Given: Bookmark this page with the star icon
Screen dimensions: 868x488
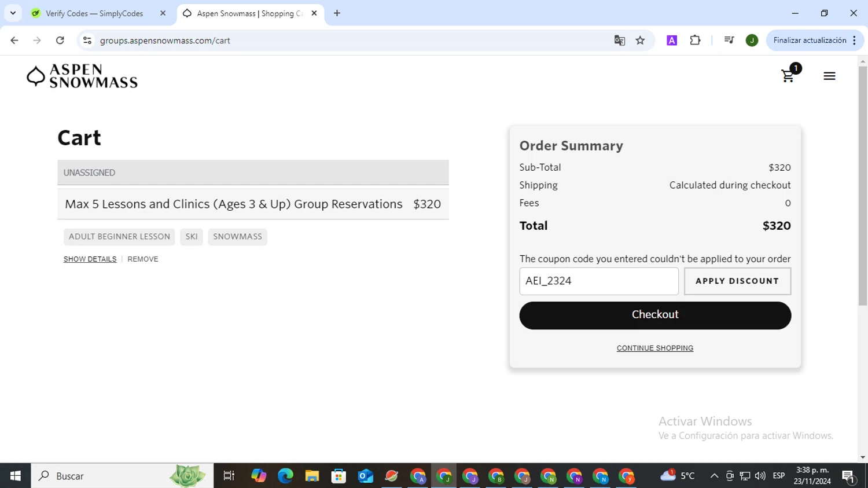Looking at the screenshot, I should [x=640, y=41].
